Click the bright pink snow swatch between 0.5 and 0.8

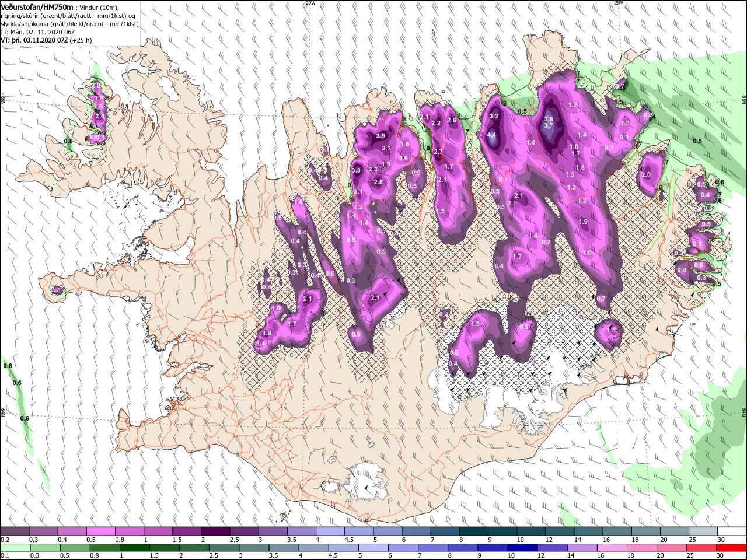tap(101, 531)
